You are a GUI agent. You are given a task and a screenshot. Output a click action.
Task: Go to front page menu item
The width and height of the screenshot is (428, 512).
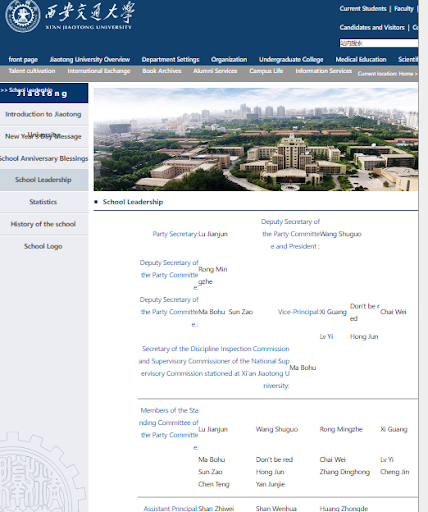[23, 59]
